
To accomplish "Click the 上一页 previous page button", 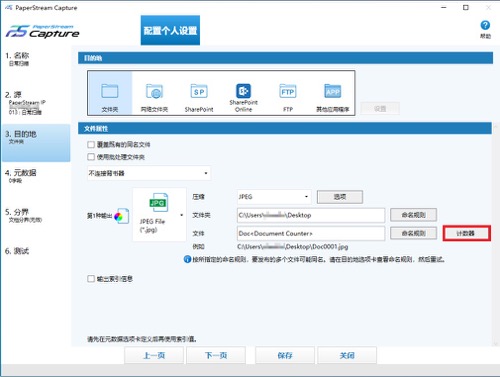I will [154, 355].
